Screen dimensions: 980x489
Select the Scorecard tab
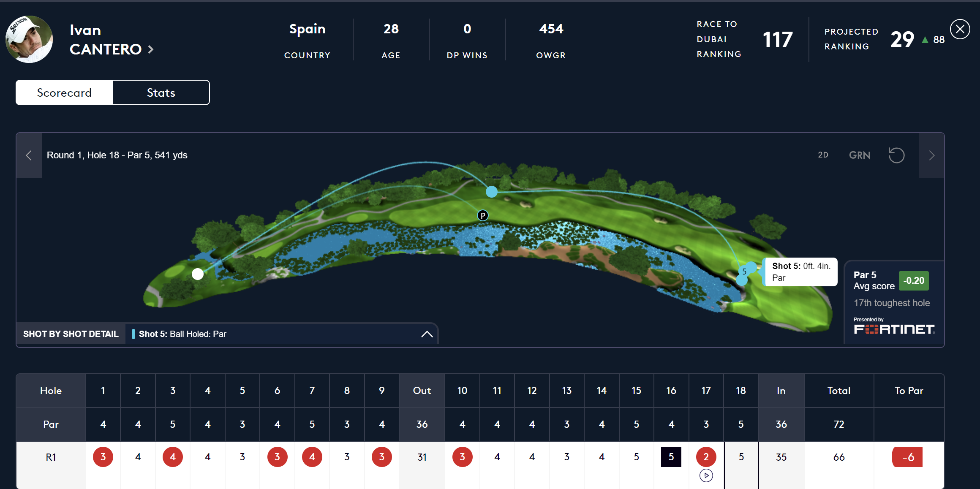[x=64, y=92]
